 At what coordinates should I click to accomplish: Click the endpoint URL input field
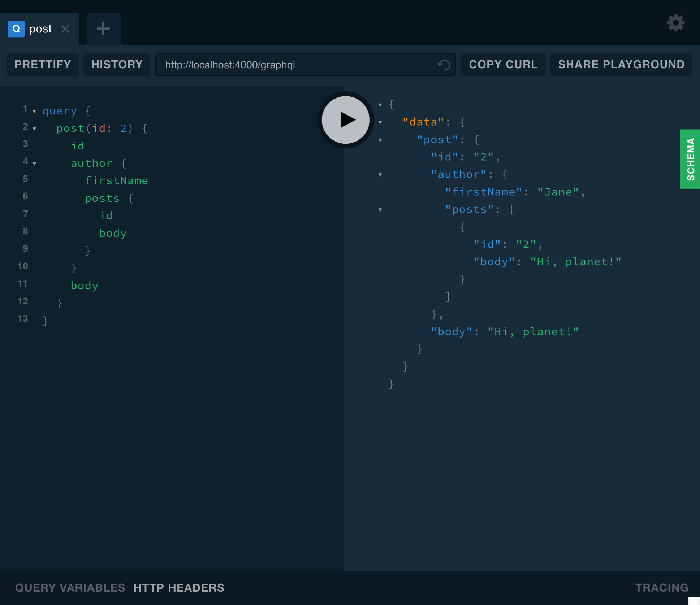[296, 65]
